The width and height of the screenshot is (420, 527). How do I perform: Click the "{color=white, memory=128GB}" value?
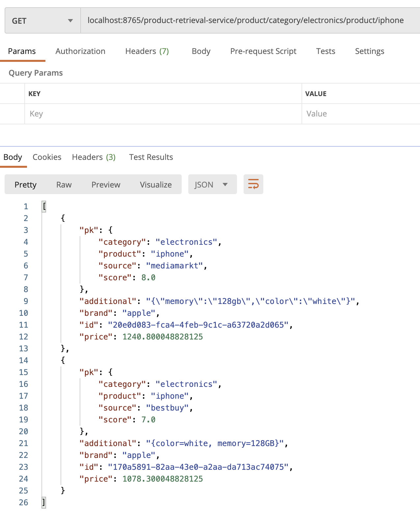point(215,443)
